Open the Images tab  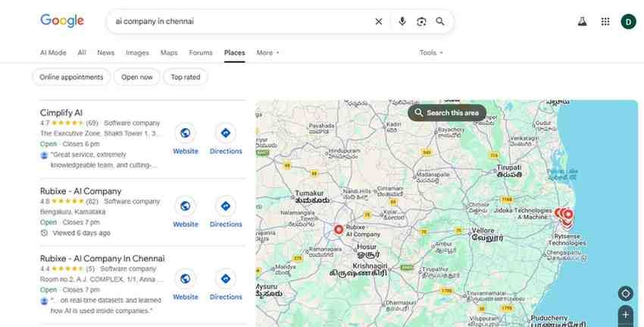click(137, 52)
